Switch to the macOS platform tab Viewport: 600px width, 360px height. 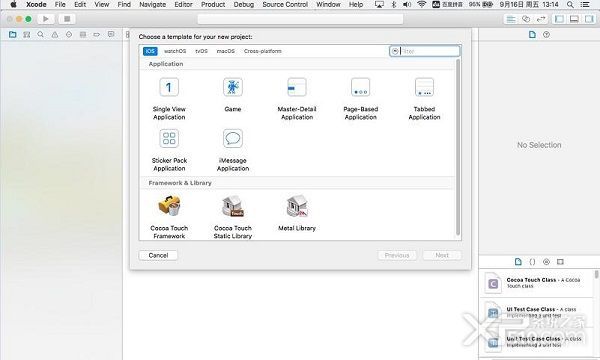tap(226, 51)
